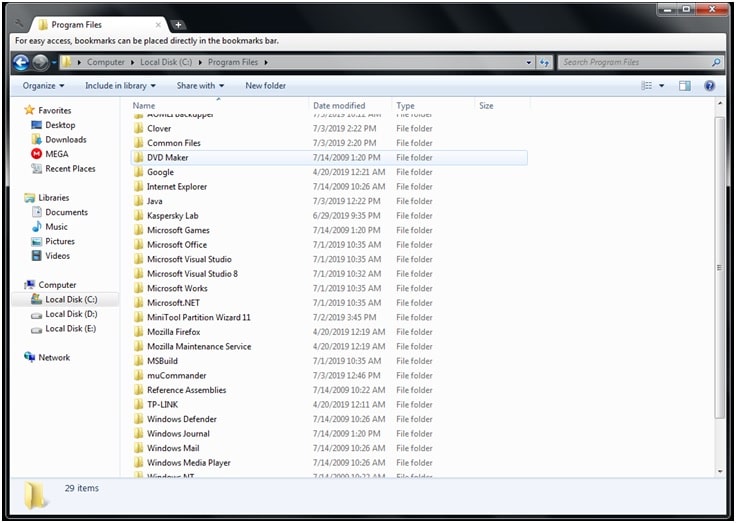Click the Videos library icon
Viewport: 736px width, 523px height.
[x=36, y=256]
